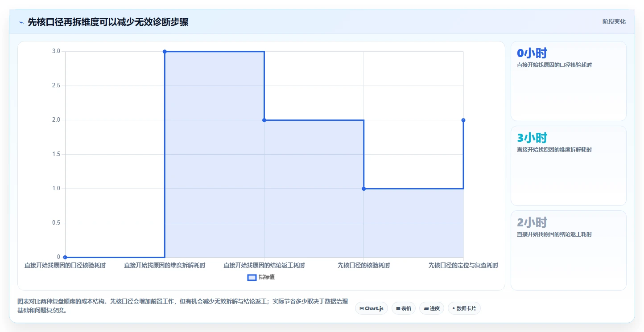Click card label 直接开始找原因的口径核验耗时
This screenshot has height=332, width=644.
coord(554,65)
